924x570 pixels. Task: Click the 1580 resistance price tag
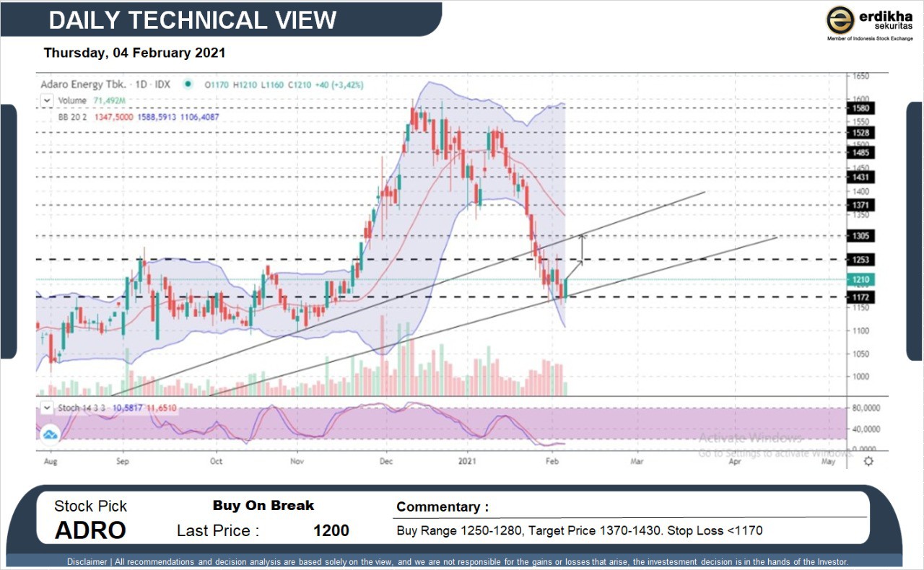click(863, 108)
